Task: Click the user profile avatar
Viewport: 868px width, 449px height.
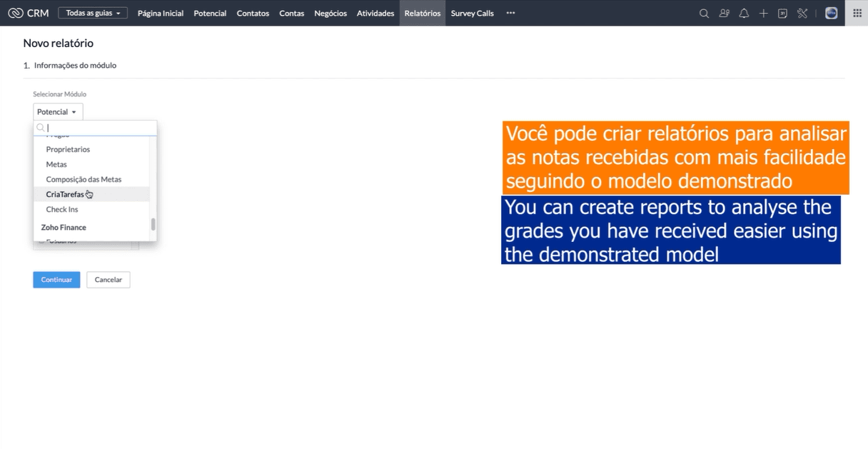Action: point(831,13)
